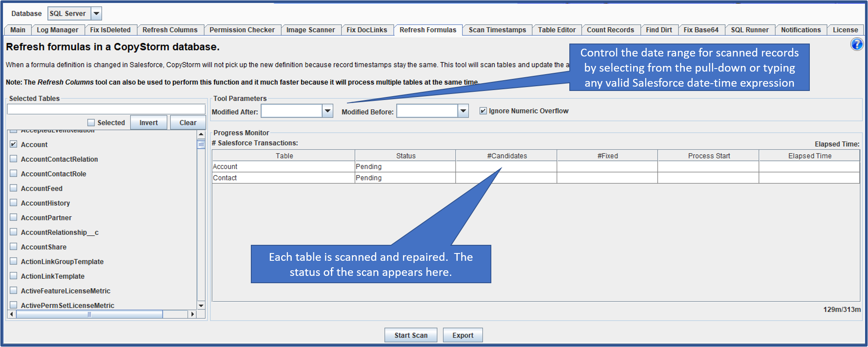Viewport: 868px width, 347px height.
Task: Click the SQL Server database value
Action: click(69, 13)
